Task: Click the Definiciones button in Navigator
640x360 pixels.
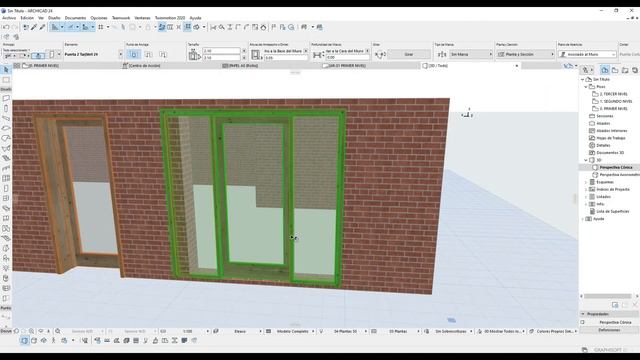Action: (x=609, y=330)
